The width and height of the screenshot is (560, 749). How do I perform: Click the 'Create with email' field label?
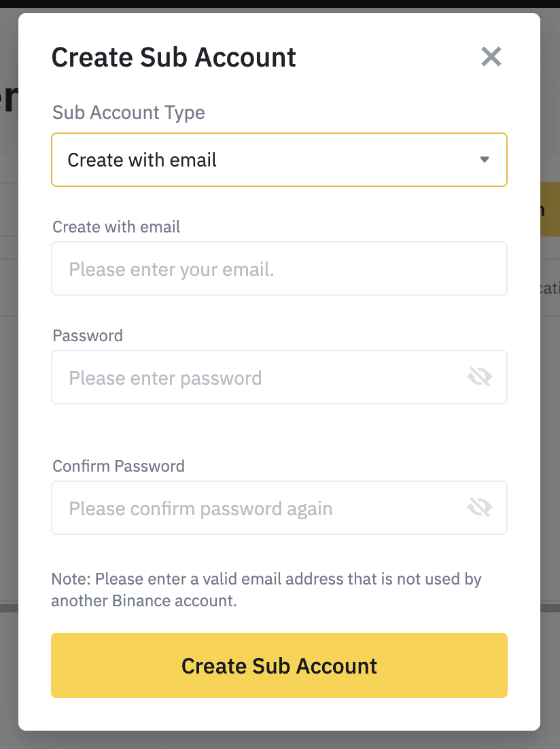pyautogui.click(x=116, y=227)
